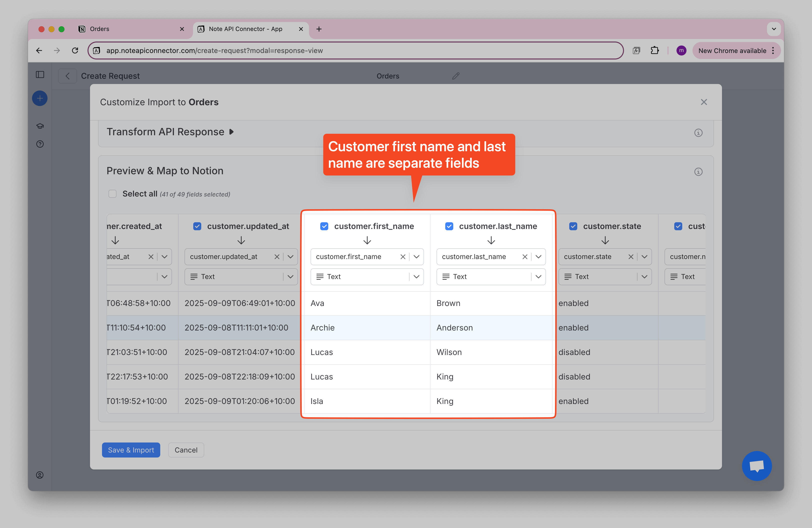Click the pencil edit icon next to Orders

(x=455, y=76)
